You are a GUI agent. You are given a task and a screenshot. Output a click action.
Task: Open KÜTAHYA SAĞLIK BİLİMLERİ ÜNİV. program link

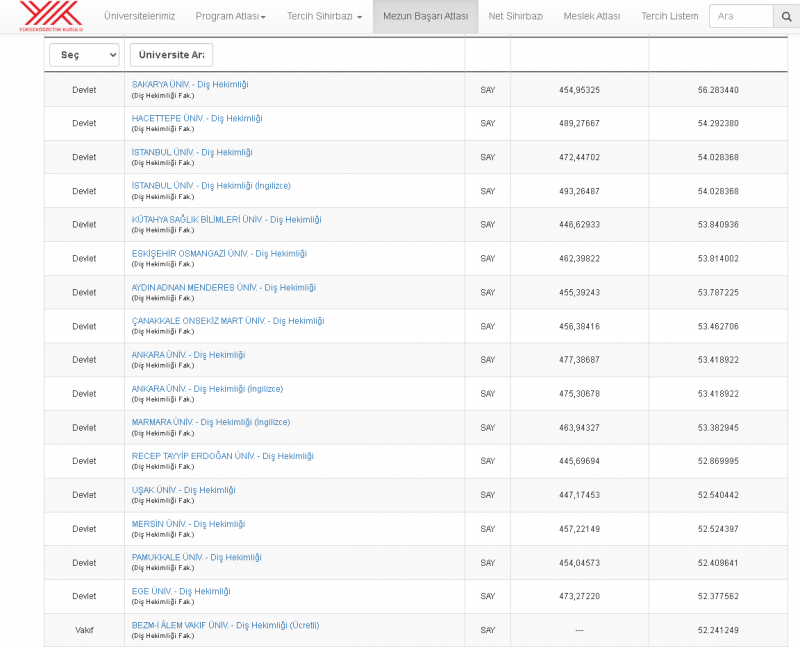point(227,219)
